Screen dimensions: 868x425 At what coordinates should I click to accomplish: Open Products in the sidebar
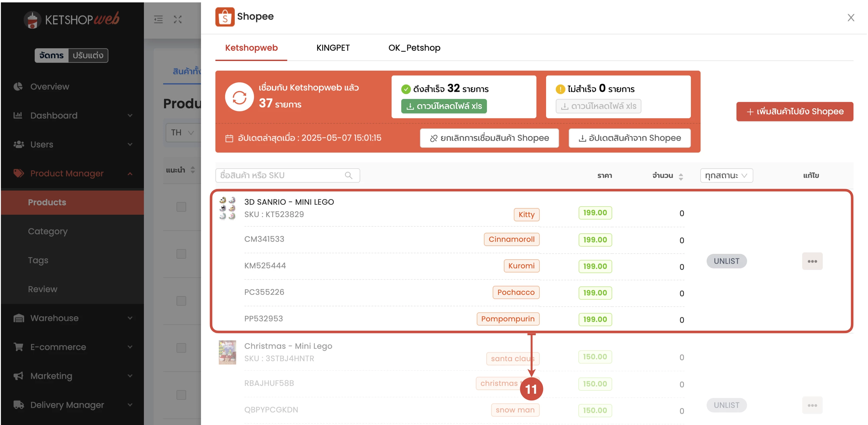(73, 202)
